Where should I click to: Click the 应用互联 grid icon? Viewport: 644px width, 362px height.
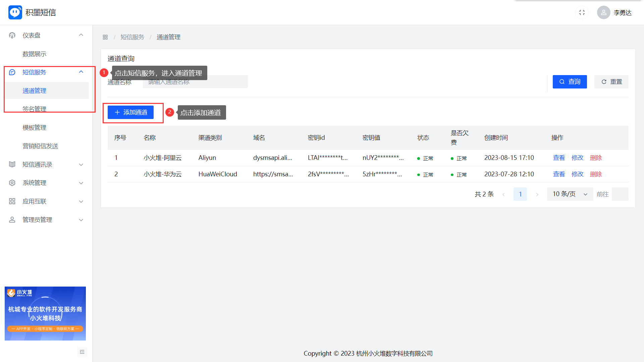pyautogui.click(x=12, y=201)
